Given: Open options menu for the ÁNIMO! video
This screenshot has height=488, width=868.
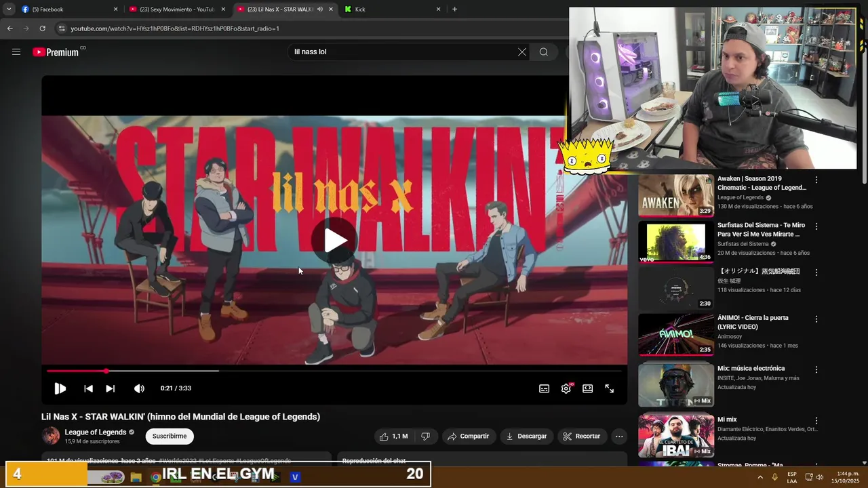Looking at the screenshot, I should [816, 319].
